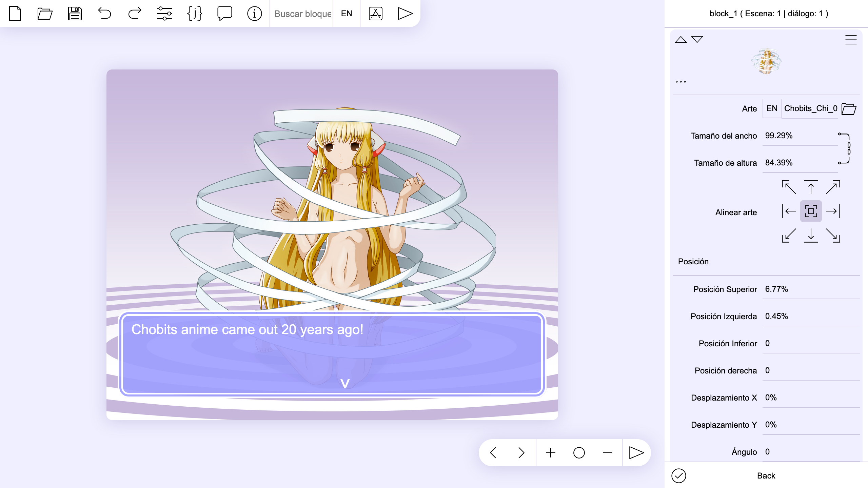The width and height of the screenshot is (868, 488).
Task: Align art to the right edge
Action: coord(833,211)
